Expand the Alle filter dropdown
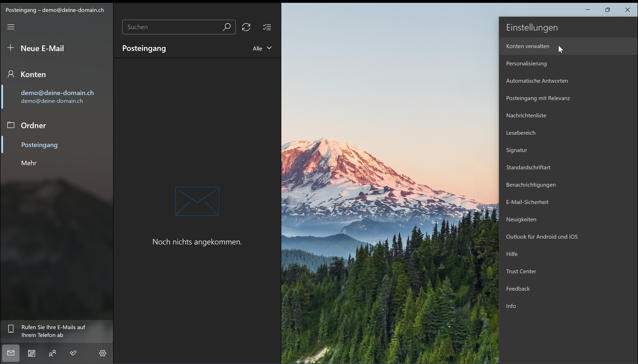 pyautogui.click(x=262, y=48)
